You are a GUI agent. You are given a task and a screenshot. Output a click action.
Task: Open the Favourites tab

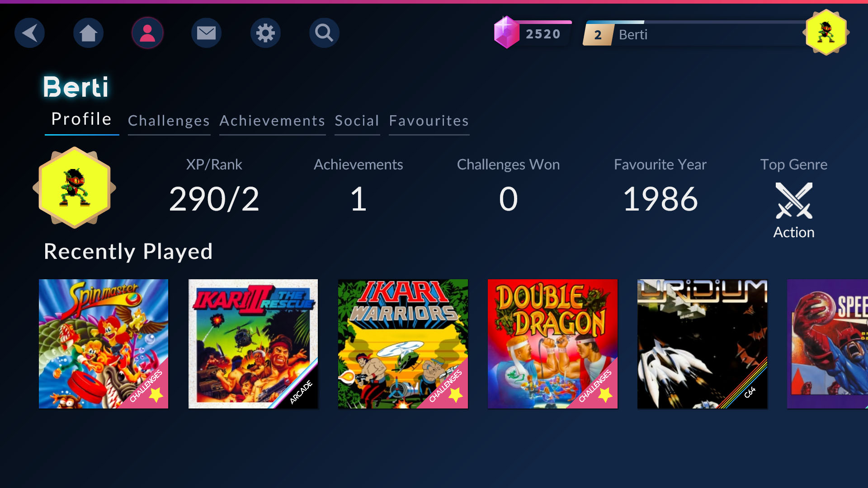[x=429, y=121]
